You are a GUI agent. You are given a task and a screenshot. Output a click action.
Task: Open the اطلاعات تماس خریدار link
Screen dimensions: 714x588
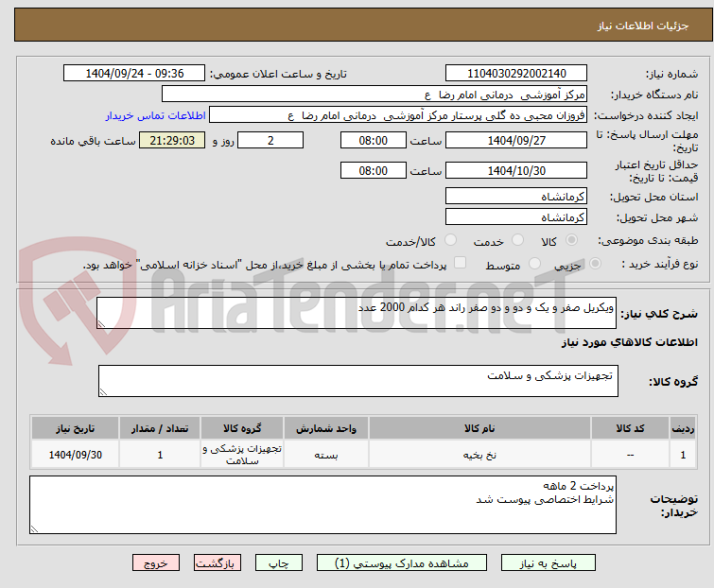tap(156, 115)
